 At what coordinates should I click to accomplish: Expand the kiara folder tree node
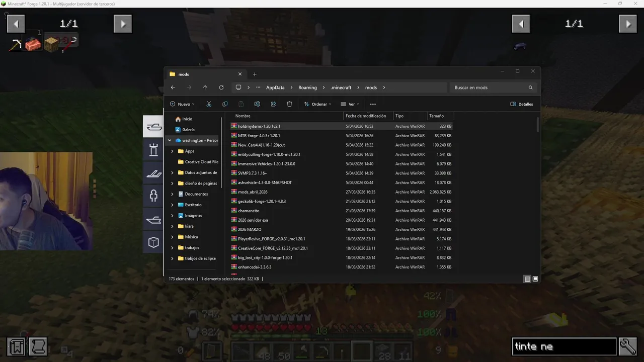point(173,226)
